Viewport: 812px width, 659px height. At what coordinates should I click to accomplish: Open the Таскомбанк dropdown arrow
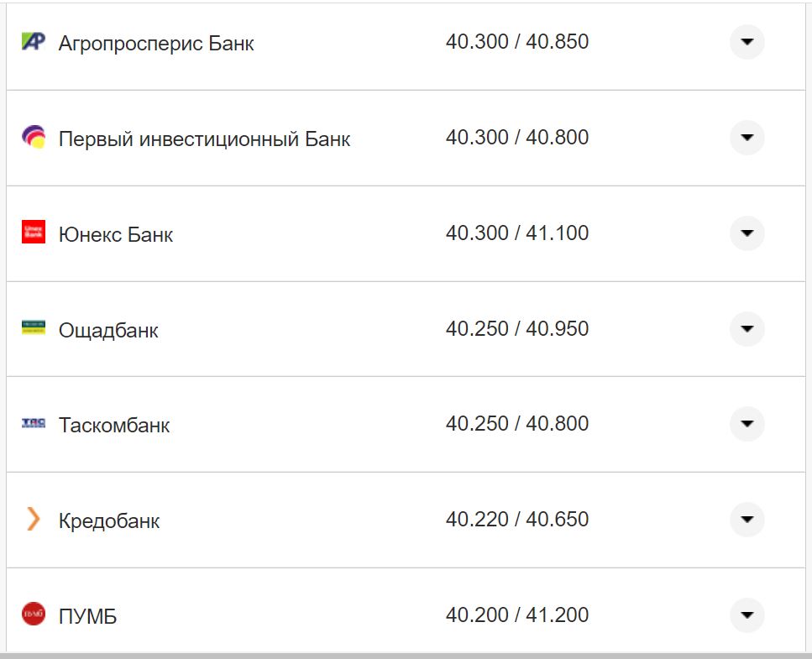tap(746, 423)
